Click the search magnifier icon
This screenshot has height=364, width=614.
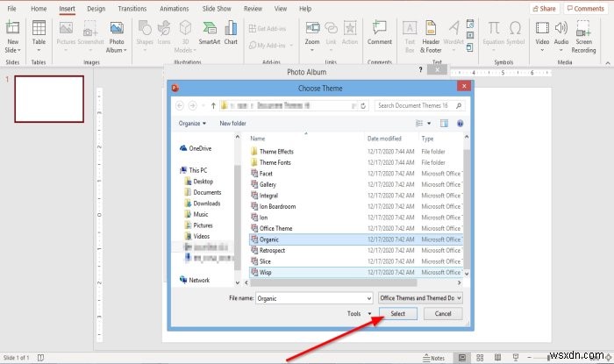(x=459, y=105)
